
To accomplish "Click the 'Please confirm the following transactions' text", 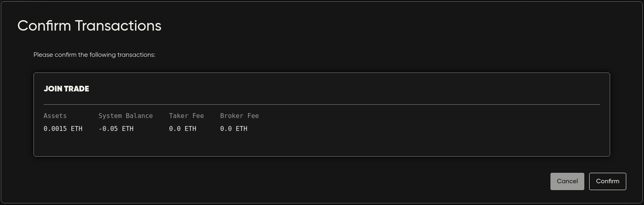I will coord(94,55).
